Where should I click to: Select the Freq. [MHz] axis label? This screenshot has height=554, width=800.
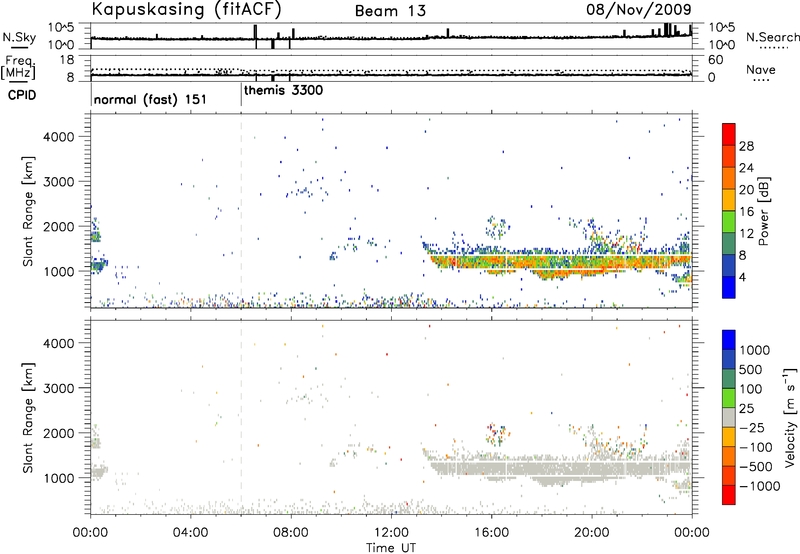pos(19,68)
